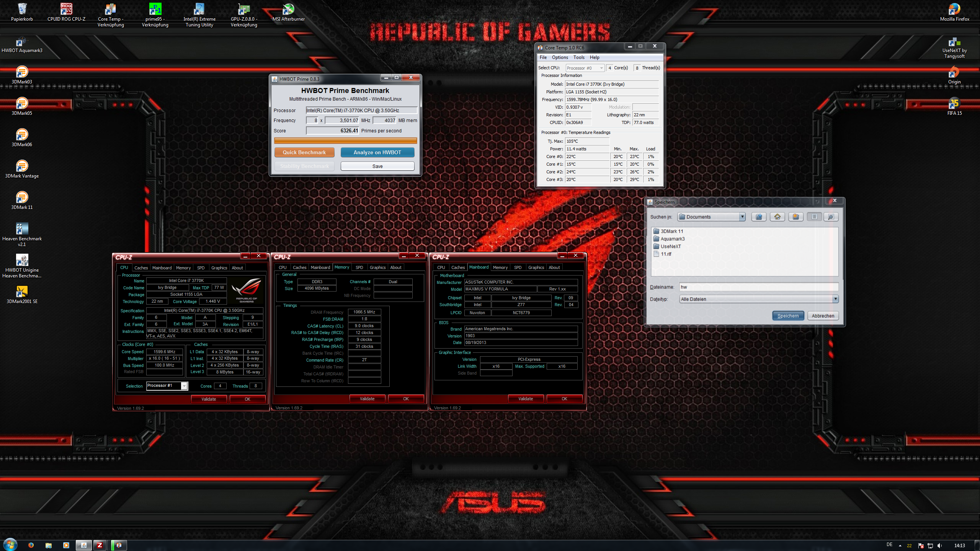Click Analyze on HWBOT button
This screenshot has height=551, width=980.
tap(377, 152)
